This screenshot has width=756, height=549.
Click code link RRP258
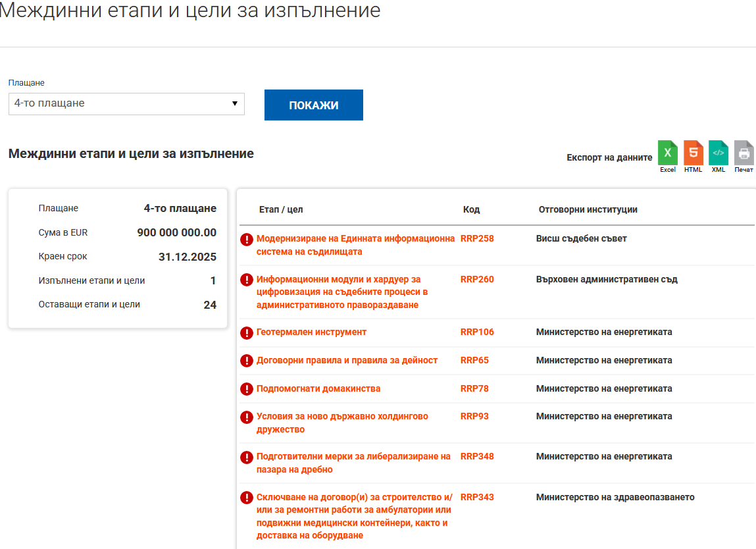(477, 239)
